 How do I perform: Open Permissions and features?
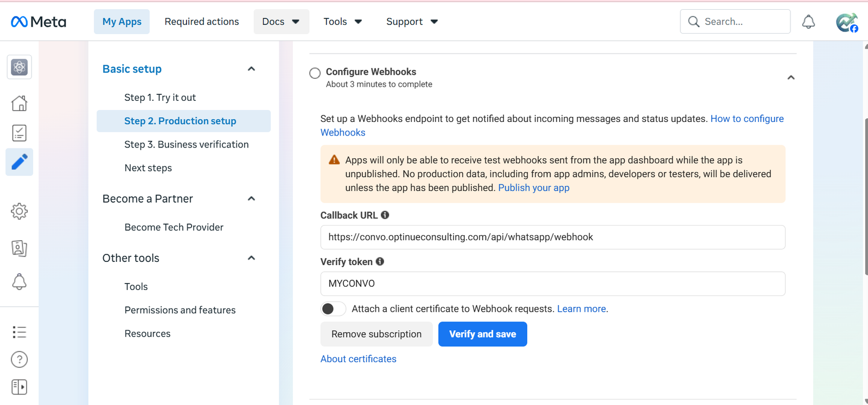180,310
